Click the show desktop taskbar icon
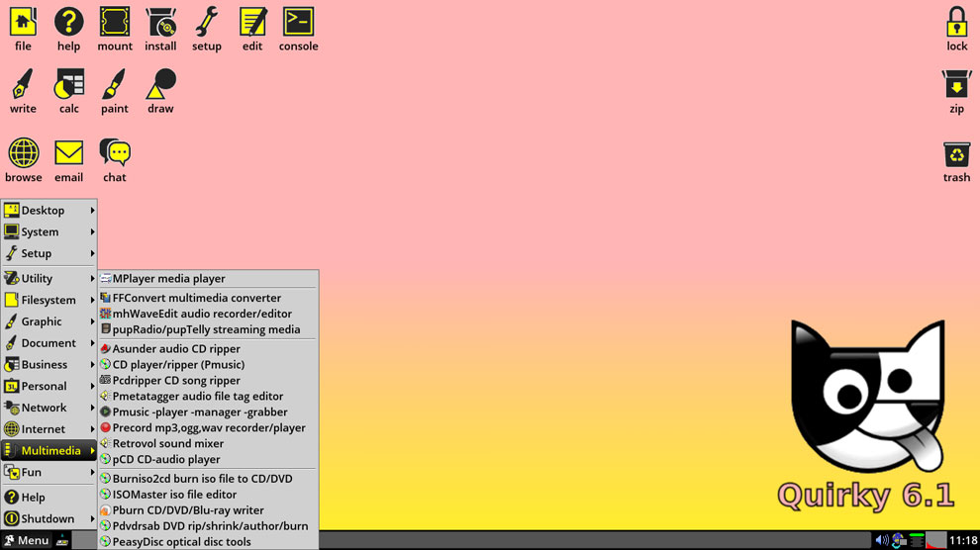Screen dimensions: 980x550 click(x=62, y=541)
